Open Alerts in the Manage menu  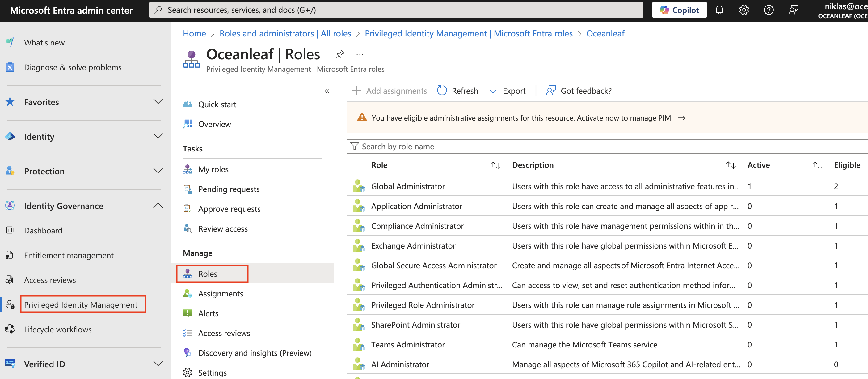coord(208,313)
